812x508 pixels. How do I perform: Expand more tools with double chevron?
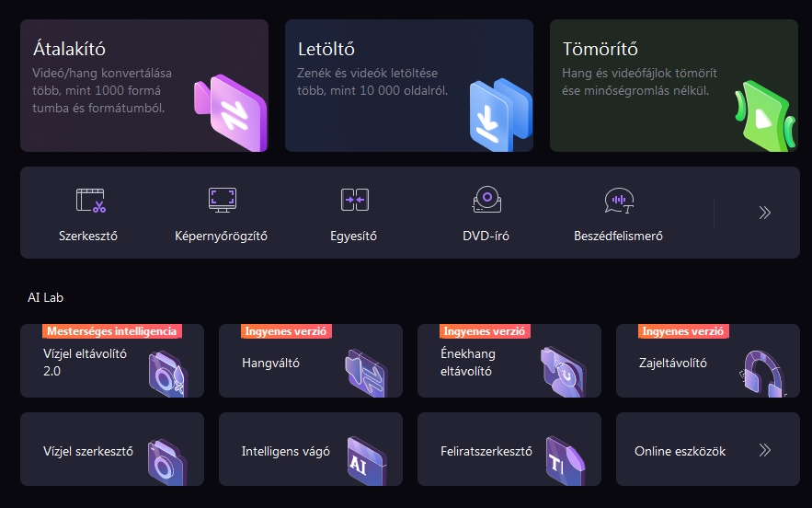(764, 213)
